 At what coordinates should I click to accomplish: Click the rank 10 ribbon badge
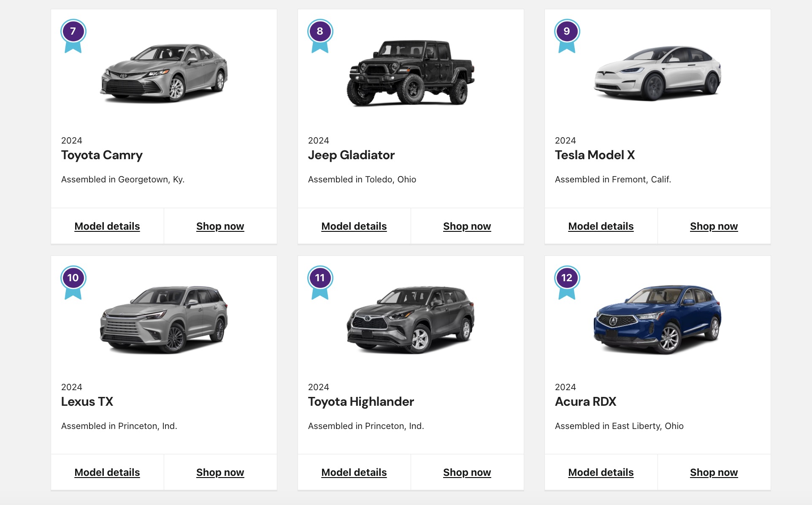coord(73,280)
